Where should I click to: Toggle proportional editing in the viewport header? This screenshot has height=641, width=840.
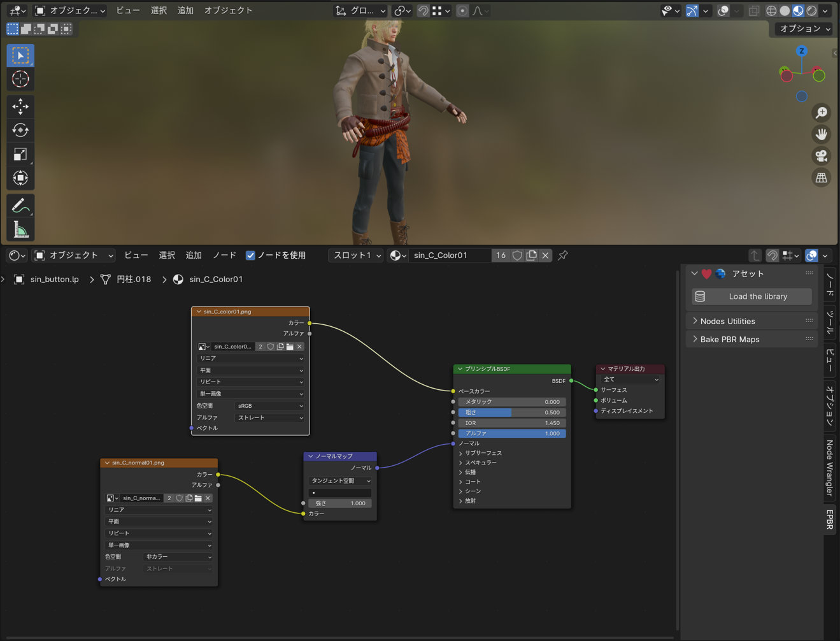pos(463,11)
